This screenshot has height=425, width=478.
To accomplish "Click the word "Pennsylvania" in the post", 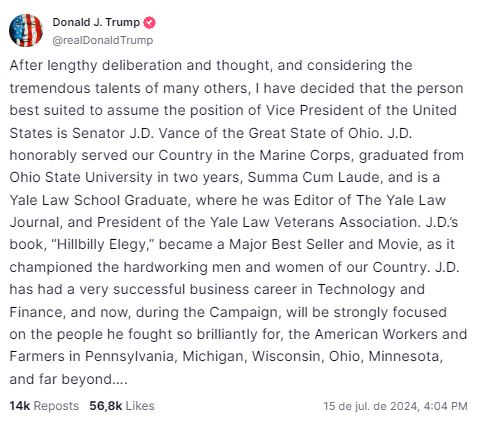I will point(130,356).
